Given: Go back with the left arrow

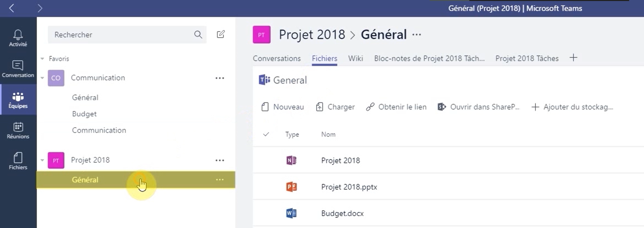Looking at the screenshot, I should pos(12,8).
